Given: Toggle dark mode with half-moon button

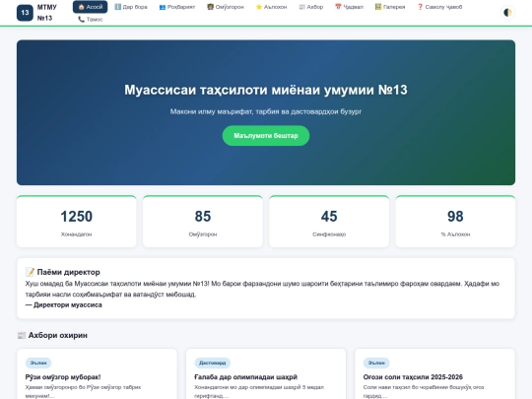Looking at the screenshot, I should (x=507, y=13).
